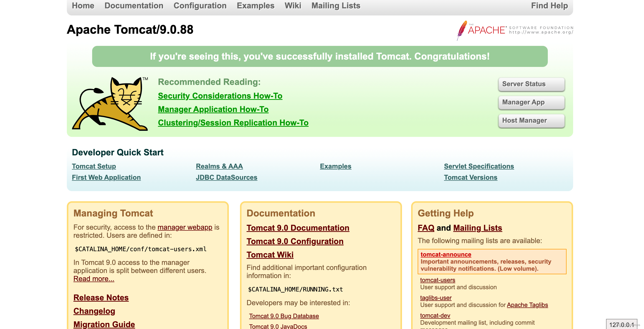The height and width of the screenshot is (329, 644).
Task: Open the Apache Taglibs link
Action: [x=527, y=305]
